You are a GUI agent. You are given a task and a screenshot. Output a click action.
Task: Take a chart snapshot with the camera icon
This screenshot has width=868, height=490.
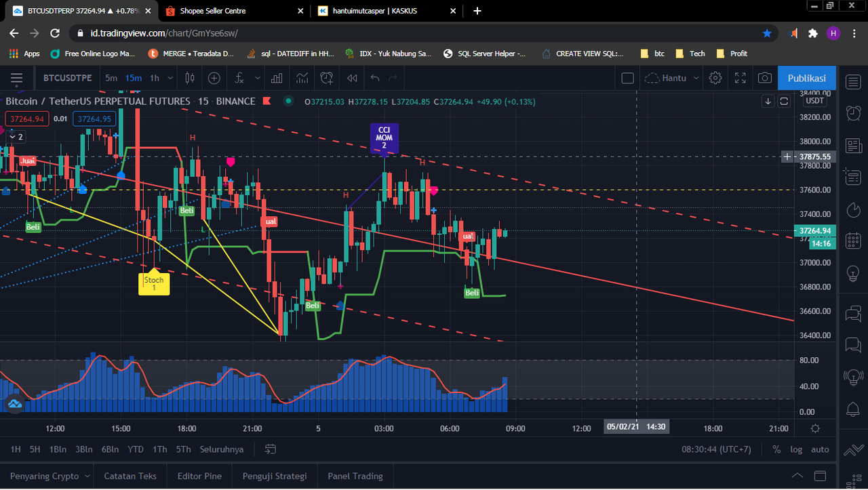765,78
